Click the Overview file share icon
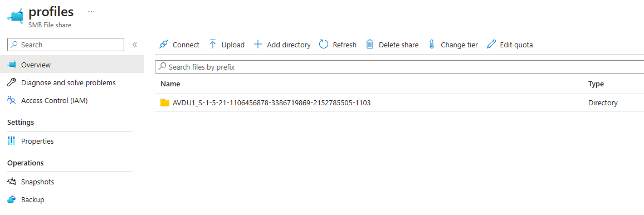 click(x=12, y=65)
